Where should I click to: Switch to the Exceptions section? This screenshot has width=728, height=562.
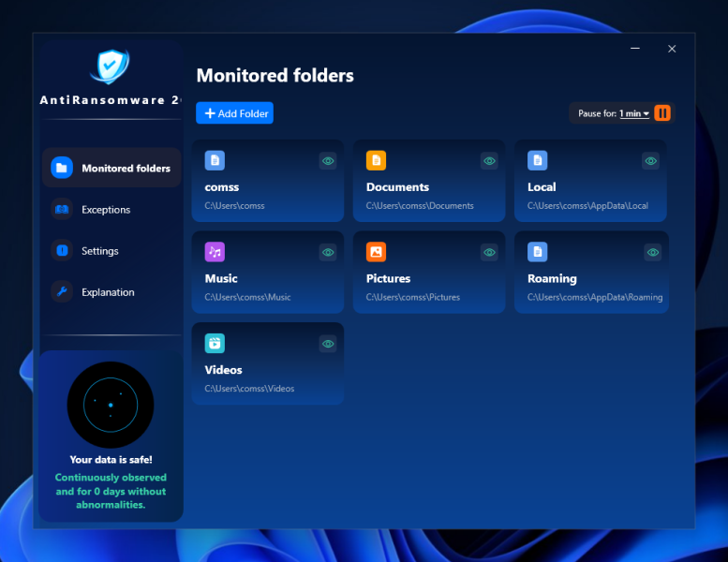click(x=111, y=209)
